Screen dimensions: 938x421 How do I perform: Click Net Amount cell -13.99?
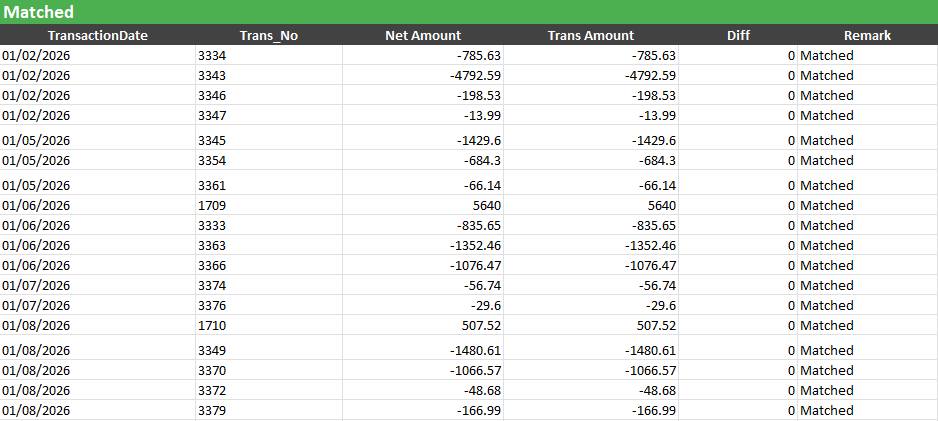pyautogui.click(x=423, y=115)
